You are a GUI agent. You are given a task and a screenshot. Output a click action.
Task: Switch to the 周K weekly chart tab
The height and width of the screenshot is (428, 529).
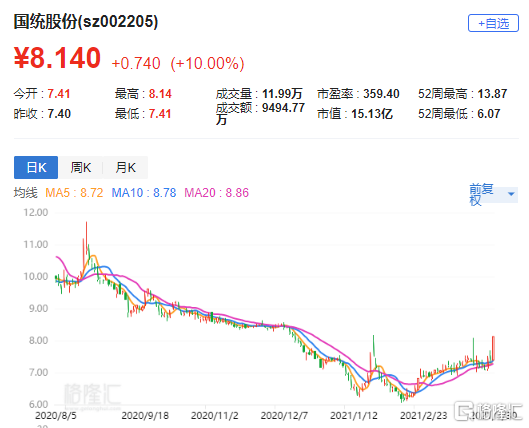(80, 167)
